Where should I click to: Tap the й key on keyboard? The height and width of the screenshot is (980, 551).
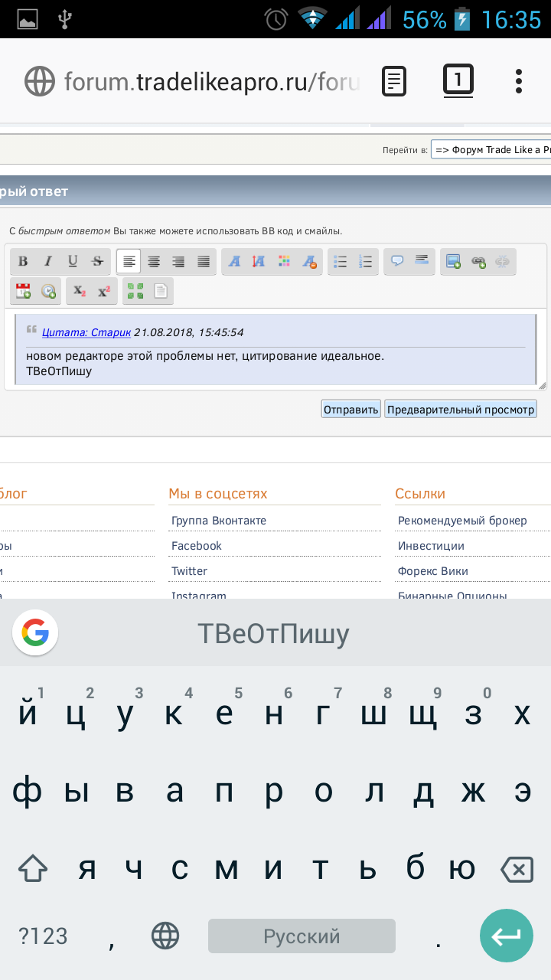point(28,714)
